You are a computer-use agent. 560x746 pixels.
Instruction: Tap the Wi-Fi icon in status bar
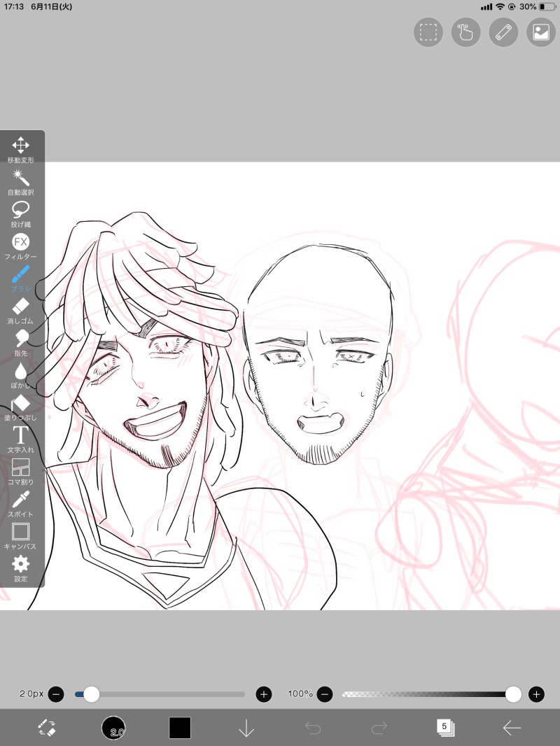(x=500, y=7)
